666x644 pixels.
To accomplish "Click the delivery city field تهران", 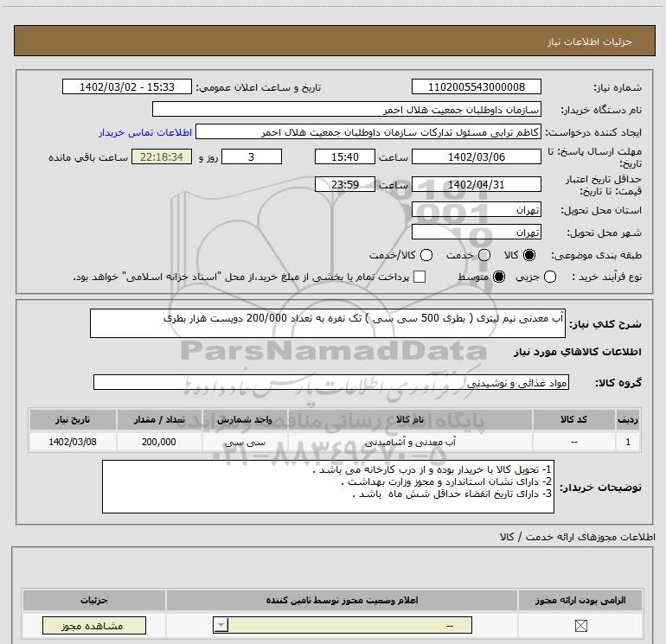I will (x=476, y=232).
